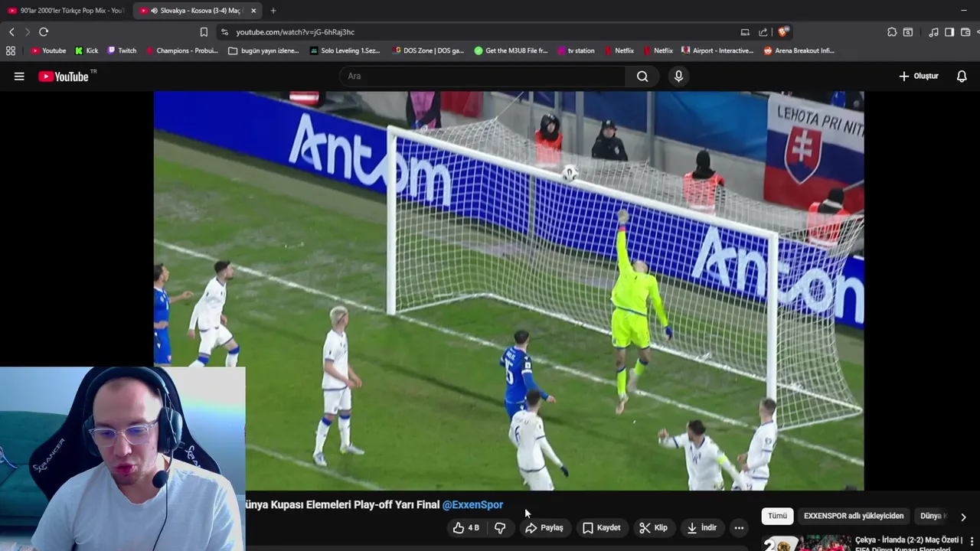Viewport: 980px width, 551px height.
Task: Click the share page icon in address bar
Action: tap(763, 32)
